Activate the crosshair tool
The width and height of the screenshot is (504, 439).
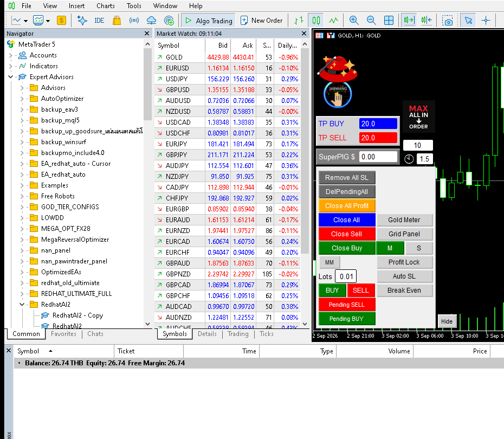[x=486, y=21]
